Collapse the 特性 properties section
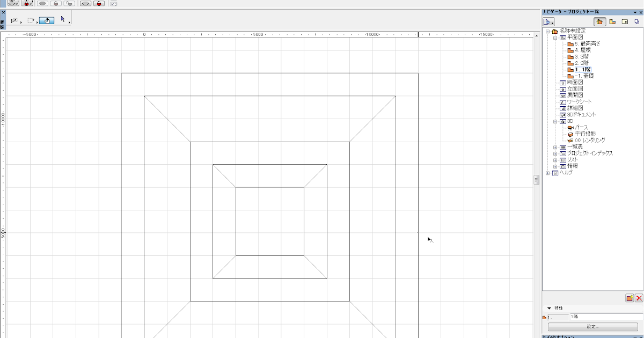This screenshot has width=644, height=338. (x=549, y=308)
